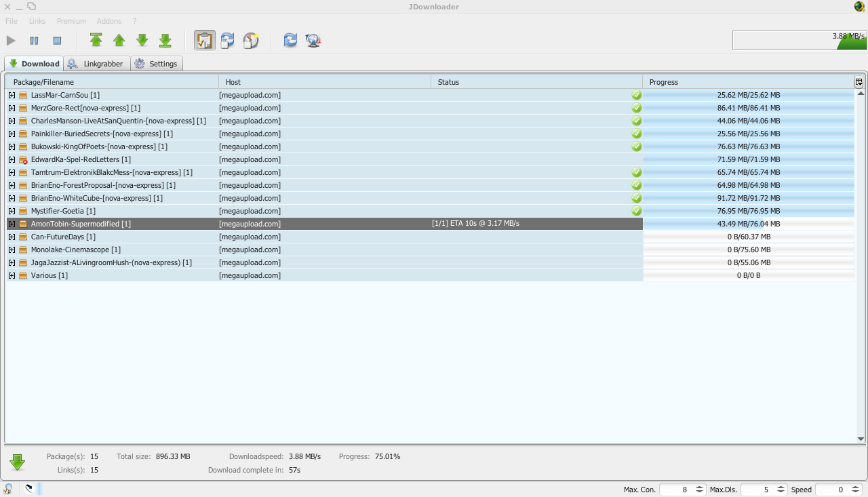Expand the Can-FutureDays package

click(x=12, y=237)
